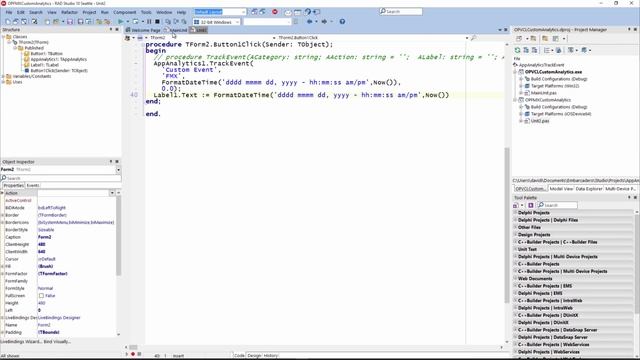The width and height of the screenshot is (640, 360).
Task: Click the pin icon on Project Manager panel
Action: pos(629,29)
